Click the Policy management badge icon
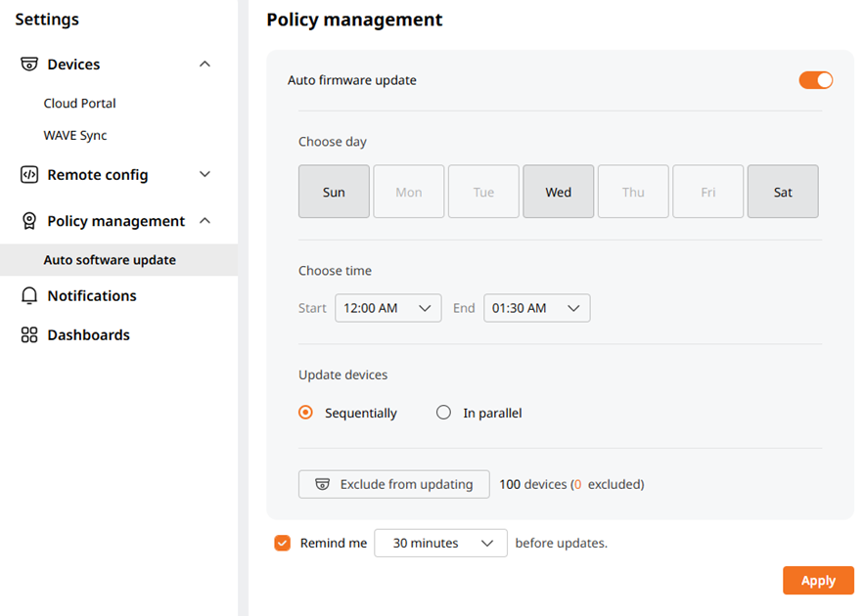The height and width of the screenshot is (616, 865). click(x=29, y=221)
